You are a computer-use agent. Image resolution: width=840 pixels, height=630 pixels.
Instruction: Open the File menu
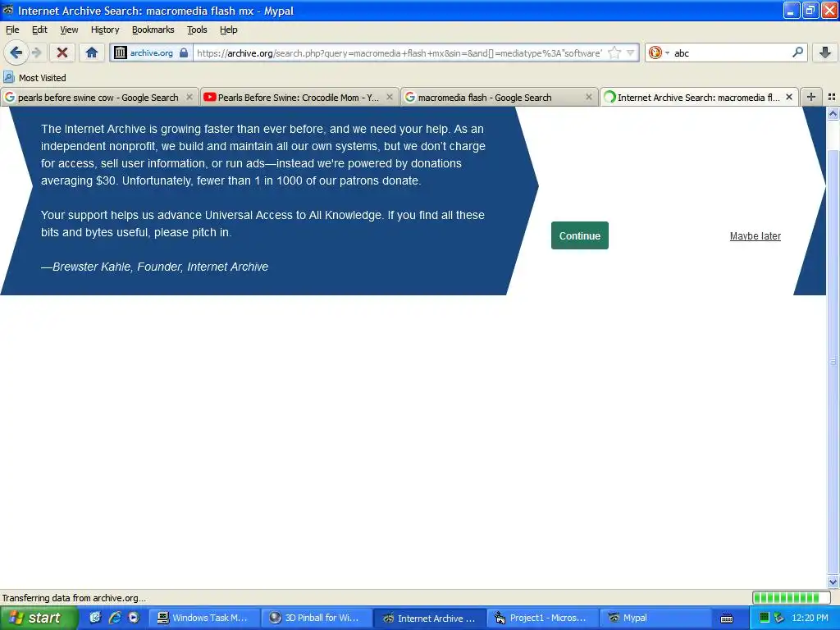(11, 30)
